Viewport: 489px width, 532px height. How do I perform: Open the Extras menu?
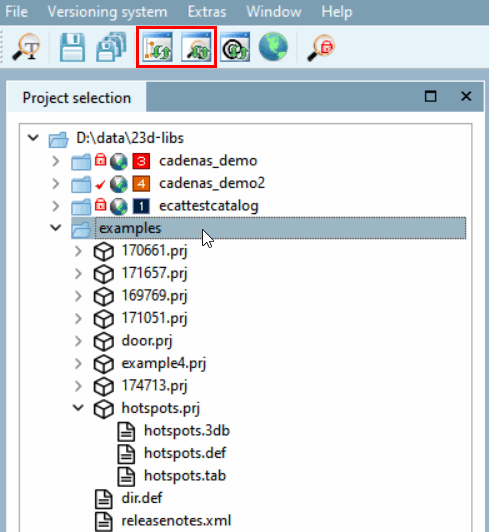207,12
